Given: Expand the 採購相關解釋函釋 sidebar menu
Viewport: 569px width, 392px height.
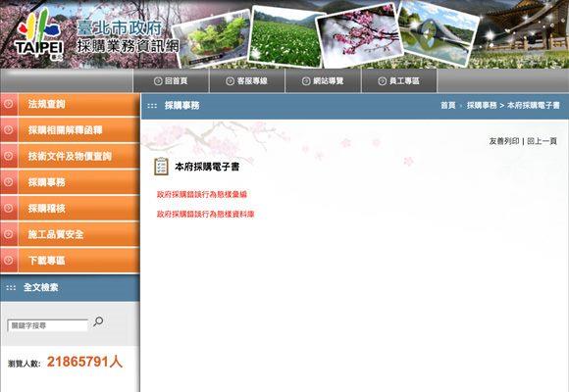Looking at the screenshot, I should point(70,130).
